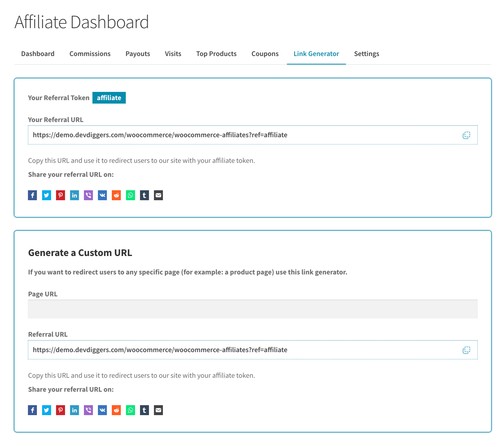Copy the custom referral URL

[x=466, y=350]
